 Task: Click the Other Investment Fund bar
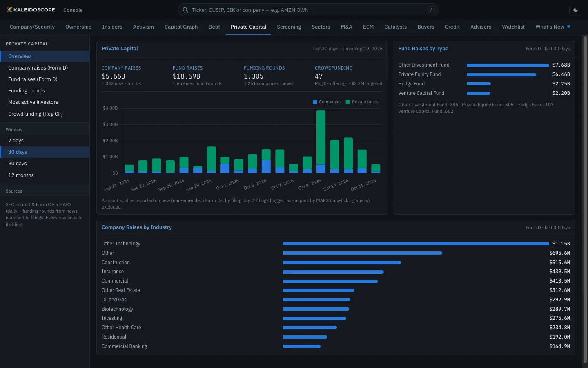(x=508, y=65)
